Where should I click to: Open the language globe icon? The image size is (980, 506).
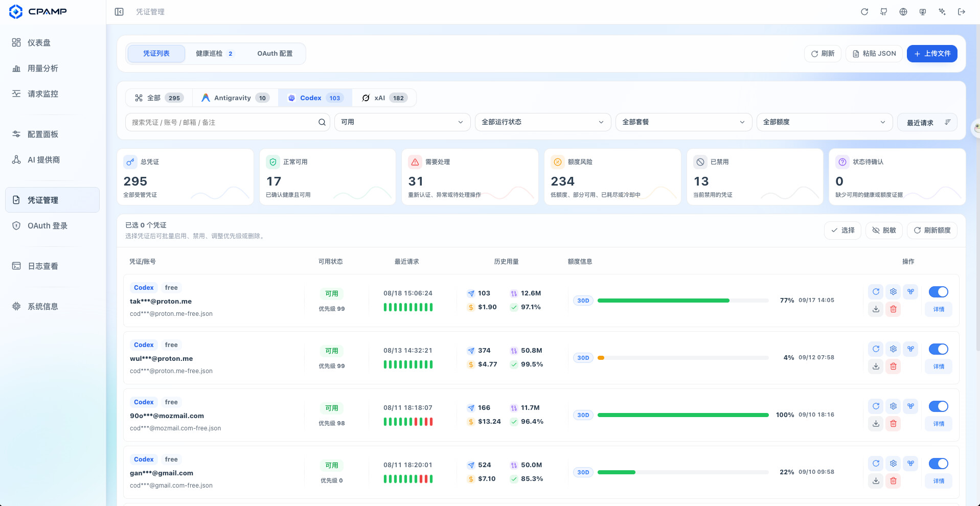[x=903, y=12]
